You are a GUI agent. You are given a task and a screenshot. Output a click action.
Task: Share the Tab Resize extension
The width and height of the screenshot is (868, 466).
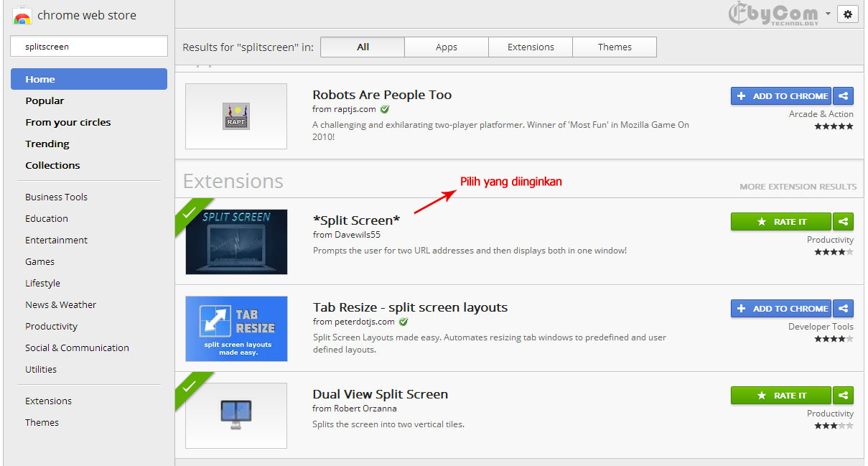click(844, 309)
